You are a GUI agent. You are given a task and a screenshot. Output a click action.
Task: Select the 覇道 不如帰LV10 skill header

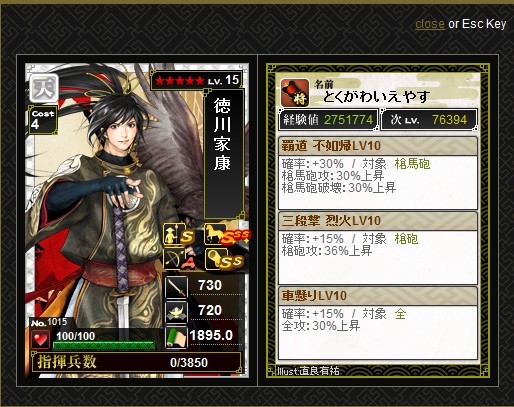[x=378, y=146]
